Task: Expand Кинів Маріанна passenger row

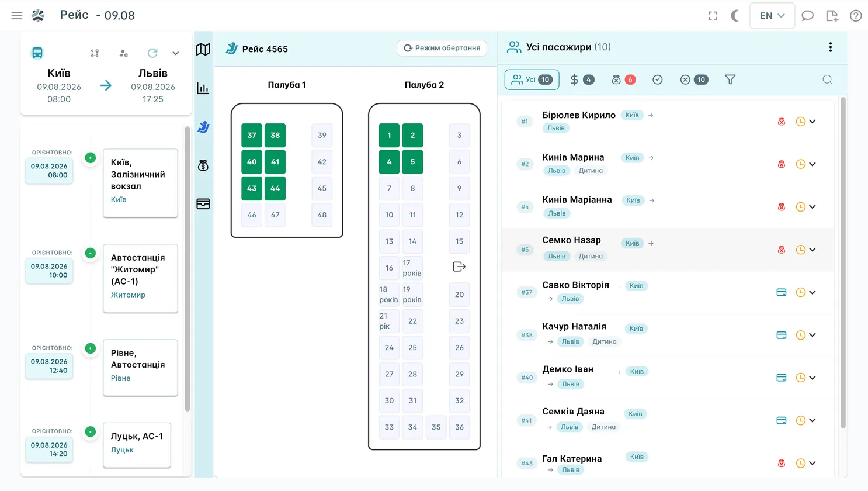Action: (813, 207)
